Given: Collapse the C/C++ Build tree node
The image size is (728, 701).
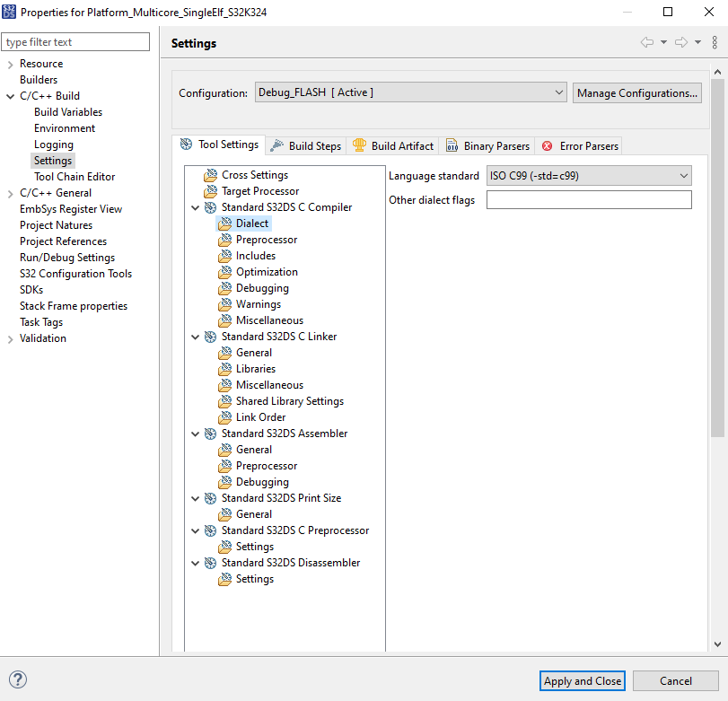Looking at the screenshot, I should coord(10,96).
